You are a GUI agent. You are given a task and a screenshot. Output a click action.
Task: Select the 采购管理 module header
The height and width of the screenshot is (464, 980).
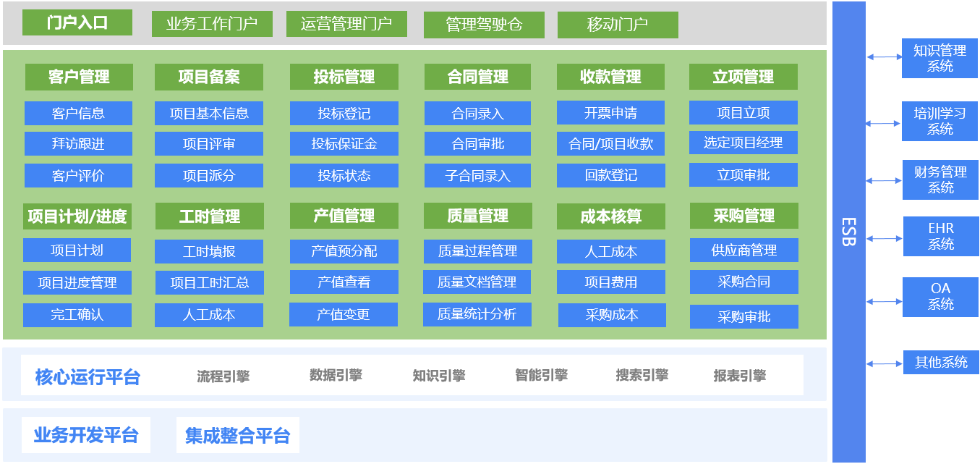(x=744, y=215)
